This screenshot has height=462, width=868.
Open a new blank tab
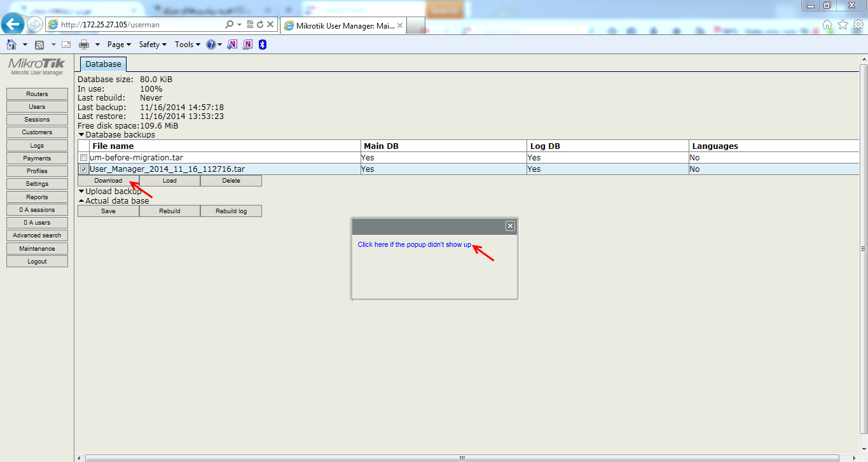415,26
